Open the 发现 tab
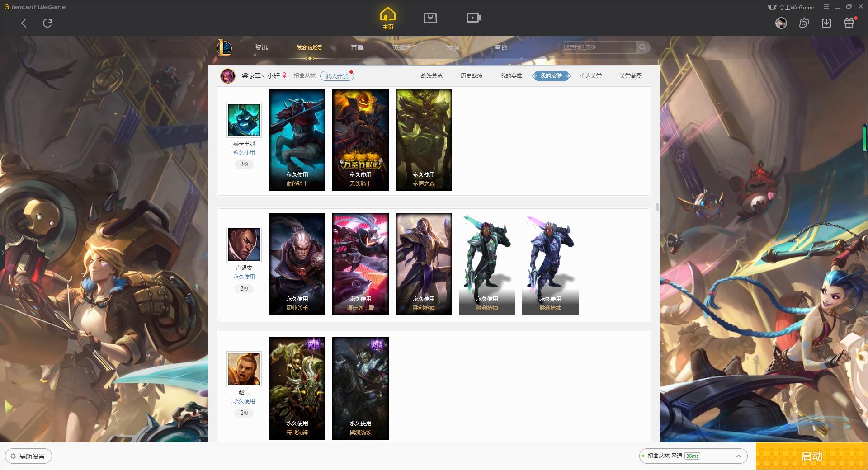868x470 pixels. coord(453,47)
